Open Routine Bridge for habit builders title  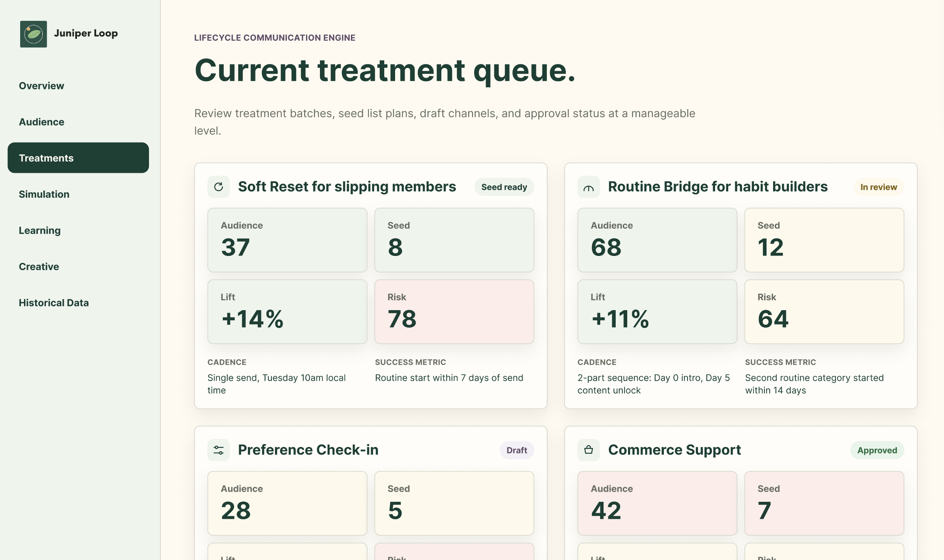pos(718,187)
